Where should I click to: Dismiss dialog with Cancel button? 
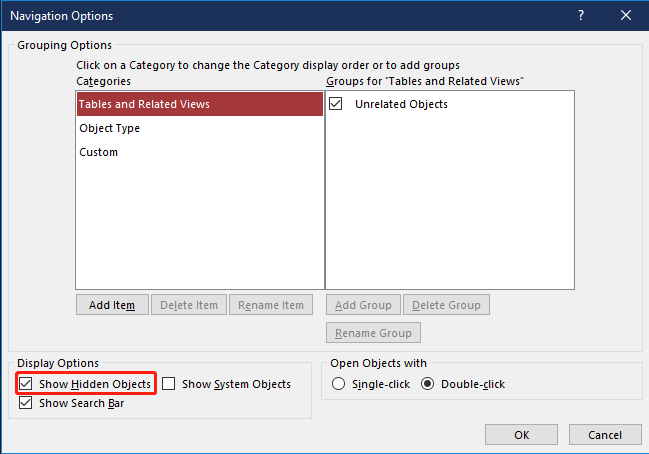tap(605, 435)
